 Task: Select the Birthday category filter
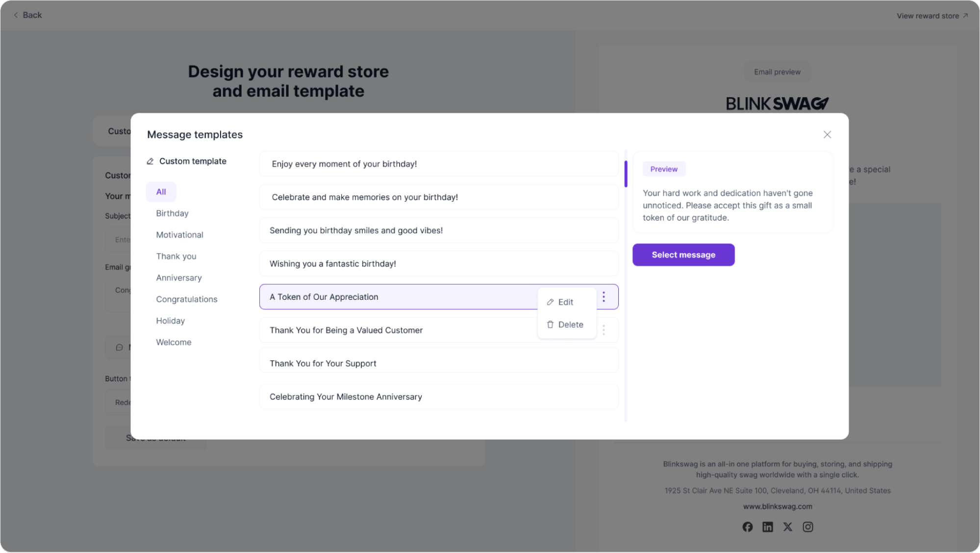point(172,213)
